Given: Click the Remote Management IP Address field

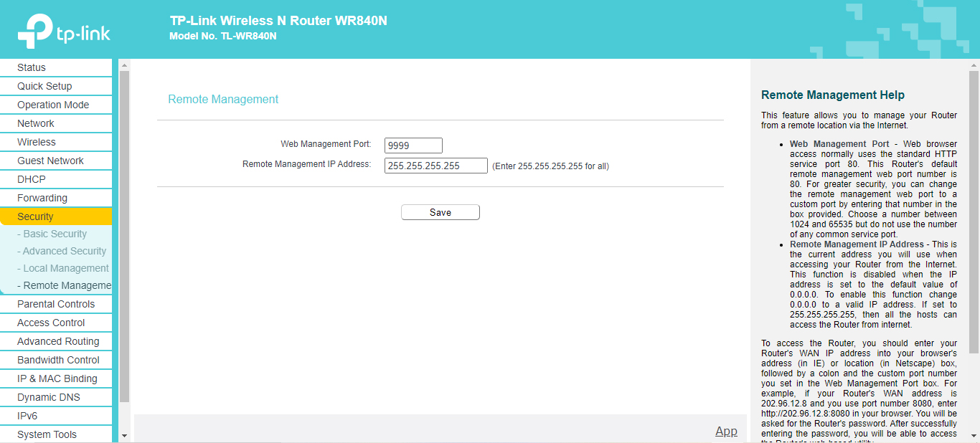Looking at the screenshot, I should tap(435, 166).
